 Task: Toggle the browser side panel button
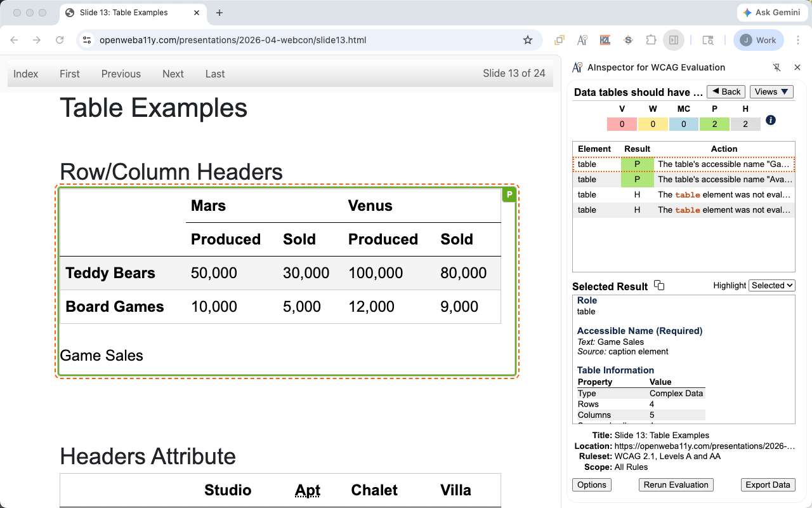point(674,40)
